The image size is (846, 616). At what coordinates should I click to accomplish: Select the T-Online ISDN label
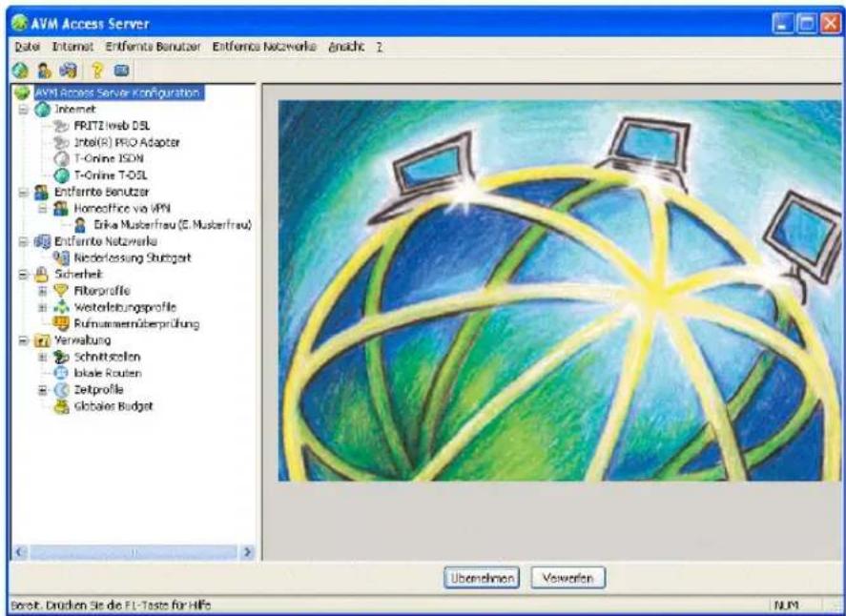click(x=109, y=158)
